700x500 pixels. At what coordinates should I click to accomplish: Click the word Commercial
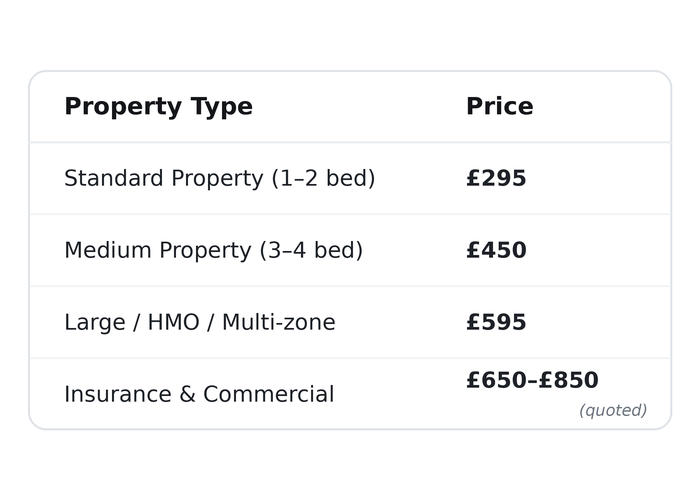coord(268,394)
